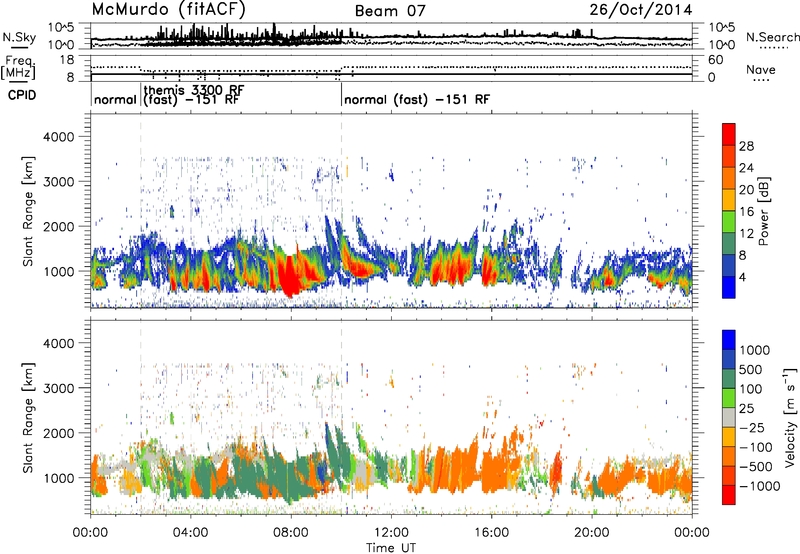The width and height of the screenshot is (800, 554).
Task: Click the '-500' velocity colorbar tick label
Action: point(756,466)
